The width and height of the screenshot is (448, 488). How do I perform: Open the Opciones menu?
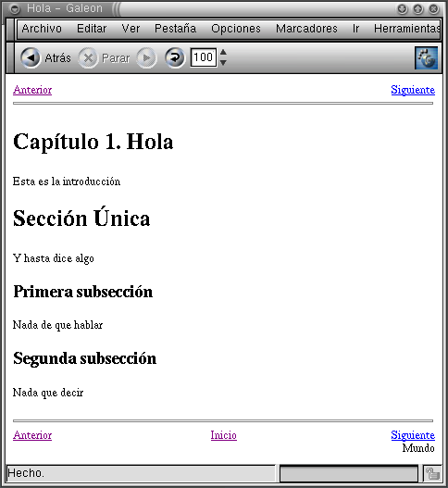pos(236,29)
